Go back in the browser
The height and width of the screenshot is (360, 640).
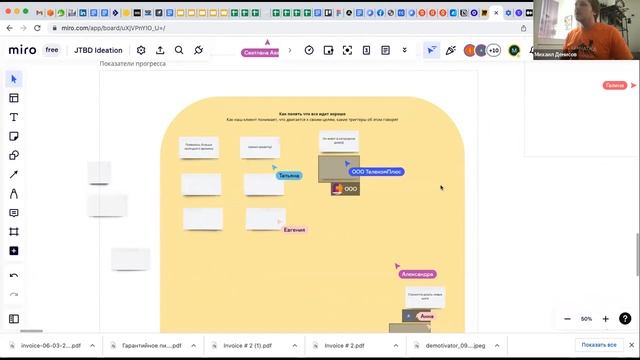click(9, 28)
